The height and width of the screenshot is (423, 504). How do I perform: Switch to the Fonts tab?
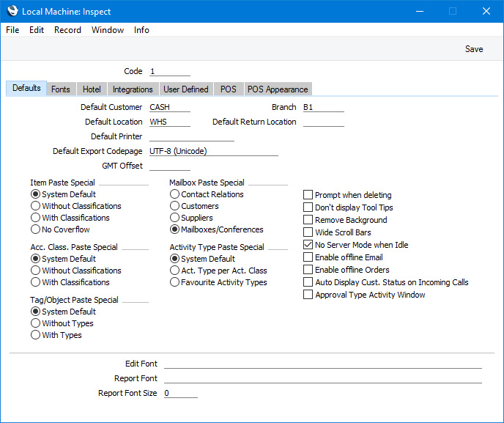[61, 89]
